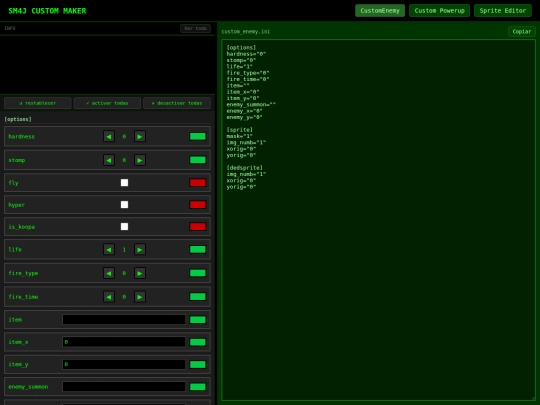Click the activar todas button

coord(107,103)
